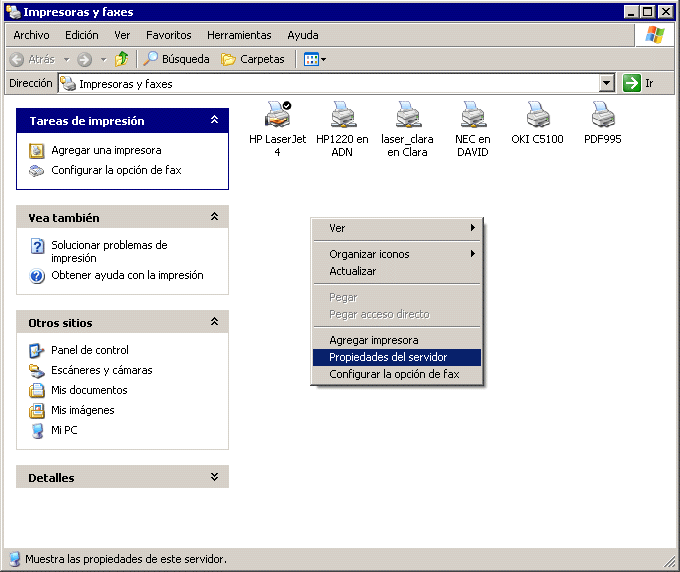Open the Panel de control link
The width and height of the screenshot is (680, 572).
[x=90, y=350]
